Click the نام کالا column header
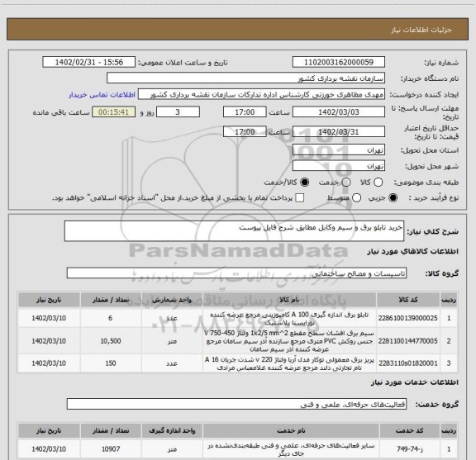 pyautogui.click(x=289, y=300)
